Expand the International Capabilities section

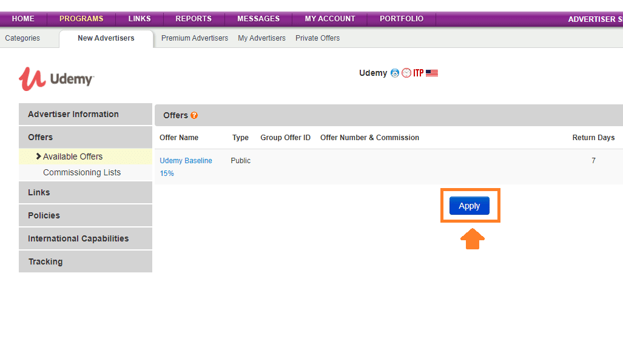click(x=86, y=238)
